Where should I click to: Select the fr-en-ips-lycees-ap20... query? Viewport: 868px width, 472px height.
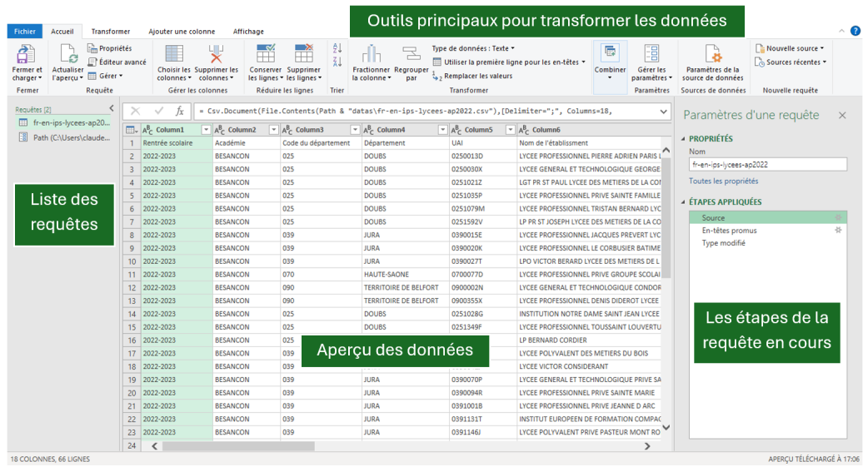[x=65, y=123]
